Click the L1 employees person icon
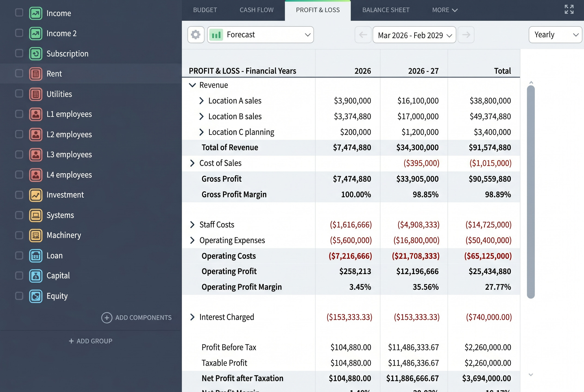 click(x=36, y=114)
